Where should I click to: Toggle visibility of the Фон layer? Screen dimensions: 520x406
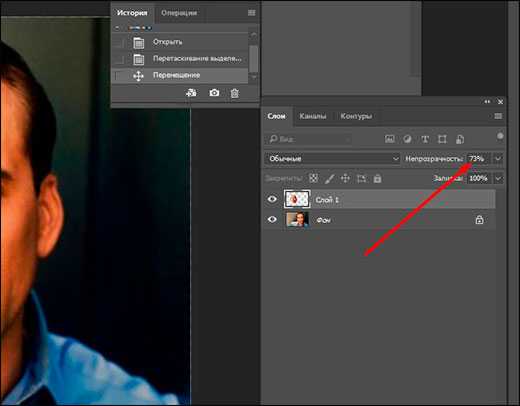(272, 219)
